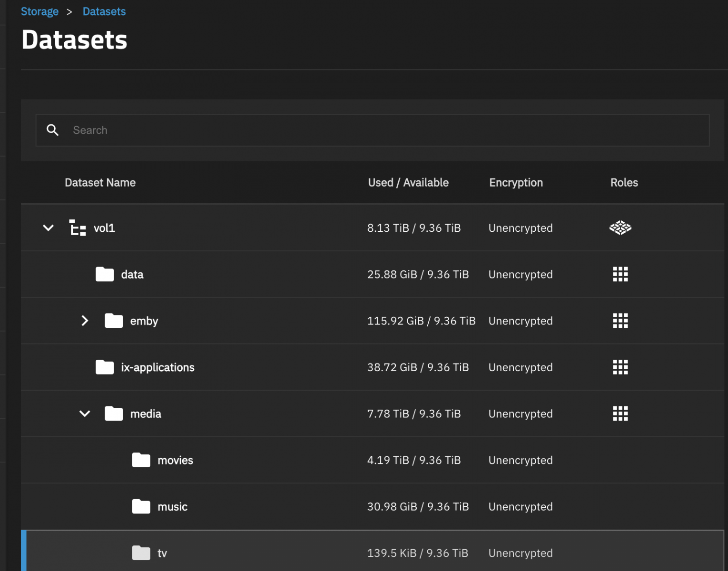Click the emby folder icon
This screenshot has height=571, width=728.
114,321
